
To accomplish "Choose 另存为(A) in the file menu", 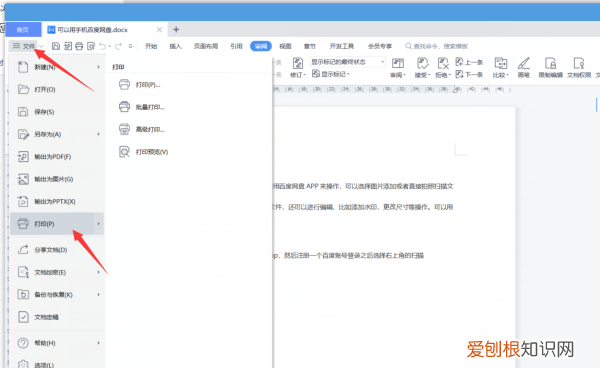I will [57, 134].
